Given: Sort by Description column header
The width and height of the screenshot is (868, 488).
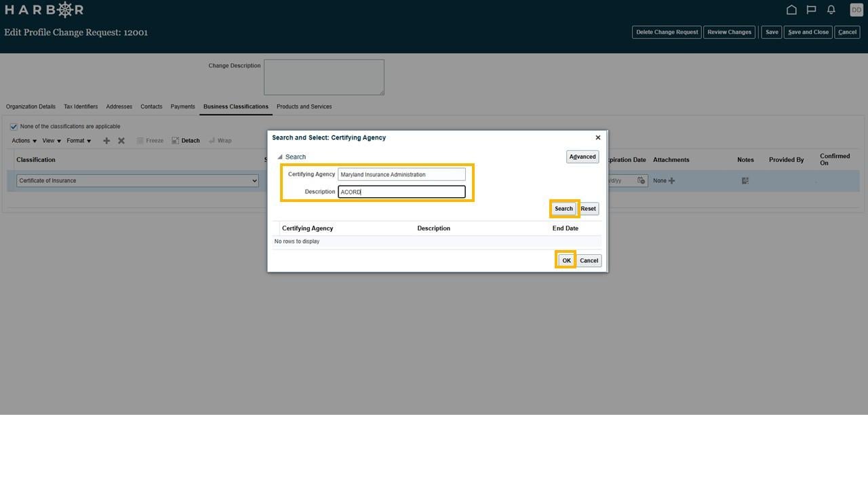Looking at the screenshot, I should click(x=434, y=228).
